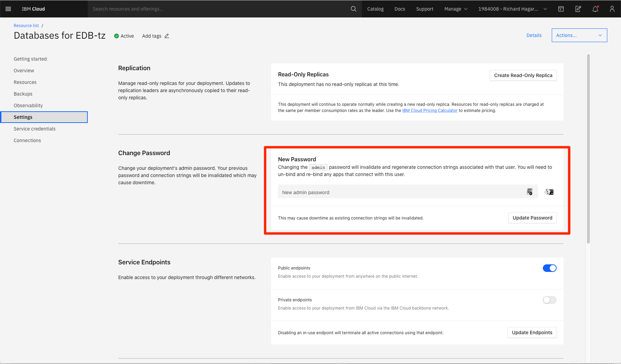Open the notifications bell
The image size is (621, 364).
click(x=595, y=9)
